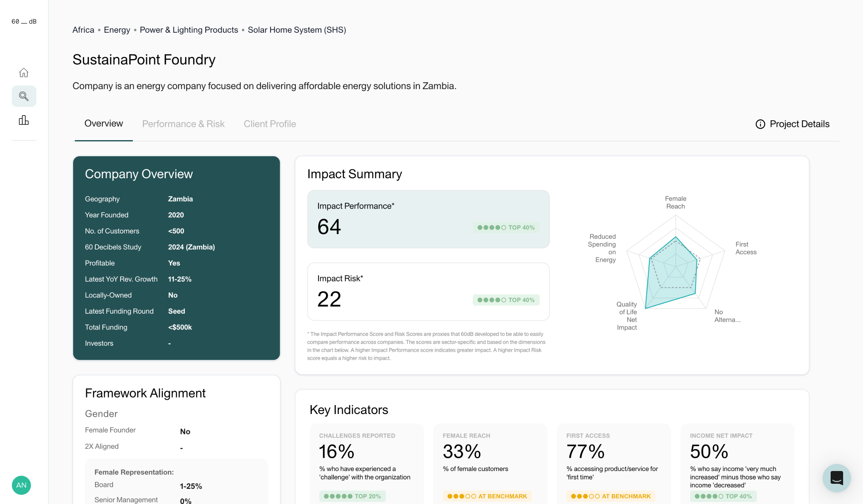863x504 pixels.
Task: Open the home icon in sidebar
Action: pyautogui.click(x=24, y=72)
